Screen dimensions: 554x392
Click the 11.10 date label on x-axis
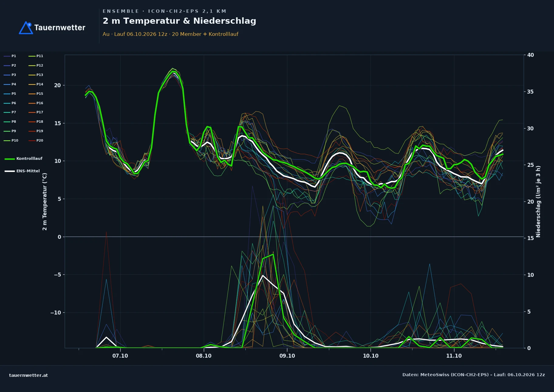pos(454,356)
